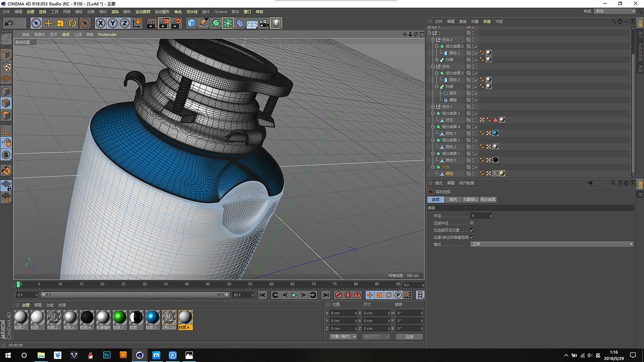Viewport: 644px width, 362px height.
Task: Click the Undo arrow icon
Action: coord(9,23)
